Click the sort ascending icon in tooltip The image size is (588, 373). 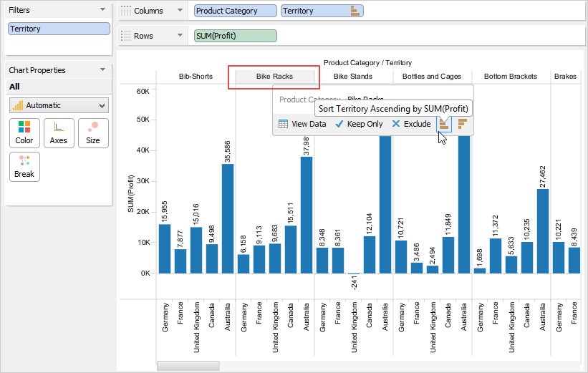(445, 125)
